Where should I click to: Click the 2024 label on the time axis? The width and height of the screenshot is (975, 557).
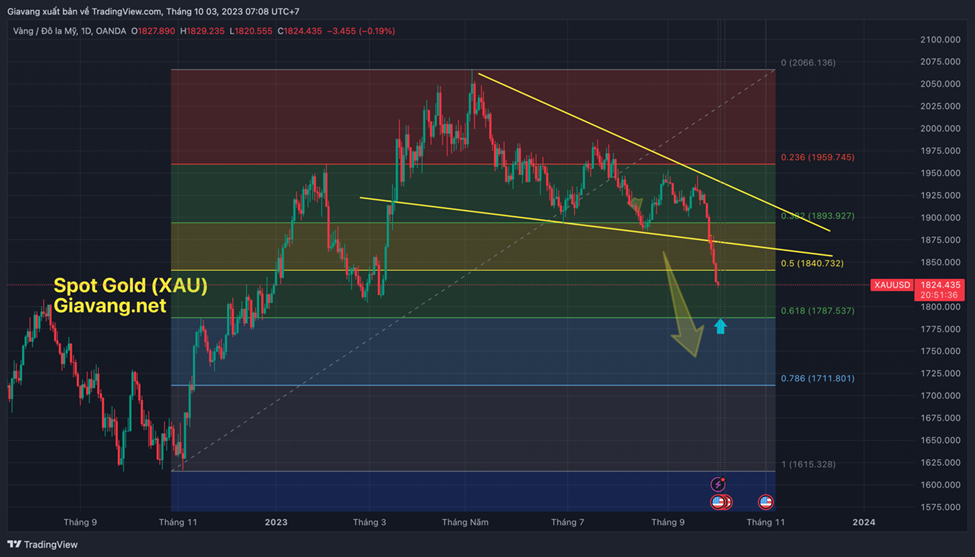click(x=863, y=522)
